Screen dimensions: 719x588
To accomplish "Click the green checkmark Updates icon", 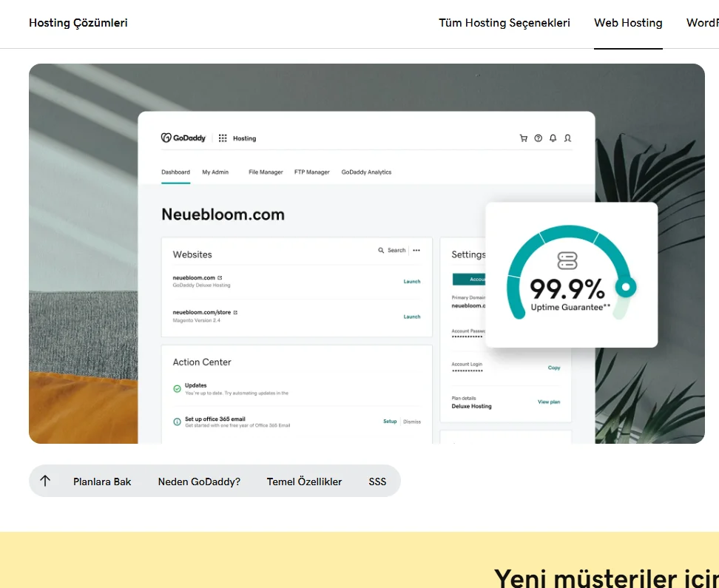I will click(177, 389).
